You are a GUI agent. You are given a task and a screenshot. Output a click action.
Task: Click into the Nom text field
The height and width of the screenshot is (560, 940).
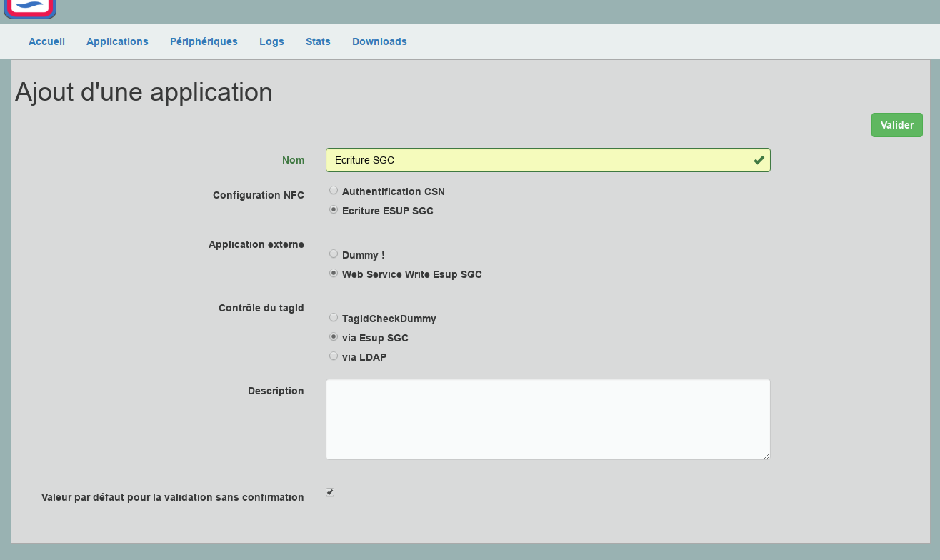(536, 160)
